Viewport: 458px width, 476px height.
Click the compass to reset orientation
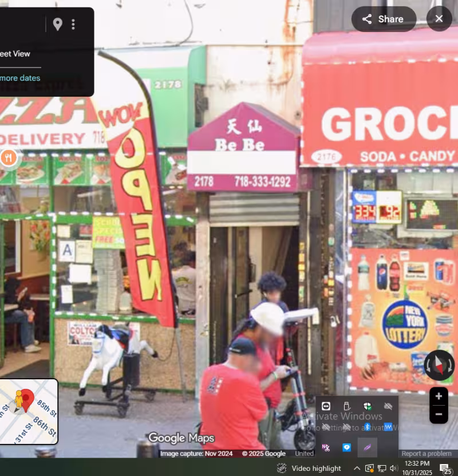pos(439,365)
